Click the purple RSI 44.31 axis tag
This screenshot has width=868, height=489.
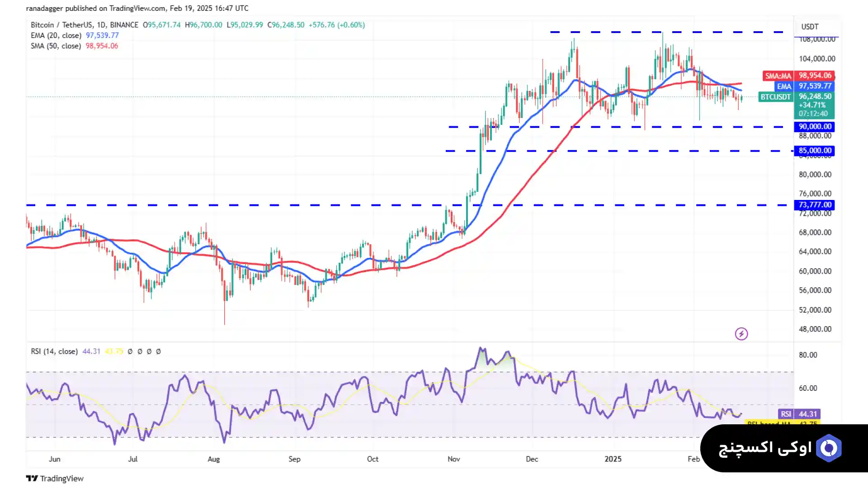coord(799,414)
